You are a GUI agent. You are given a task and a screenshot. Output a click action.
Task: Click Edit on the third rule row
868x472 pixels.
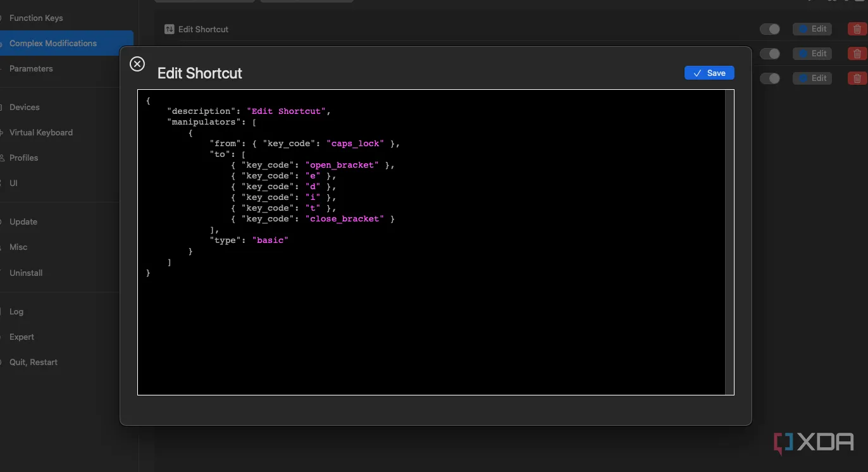[x=812, y=78]
